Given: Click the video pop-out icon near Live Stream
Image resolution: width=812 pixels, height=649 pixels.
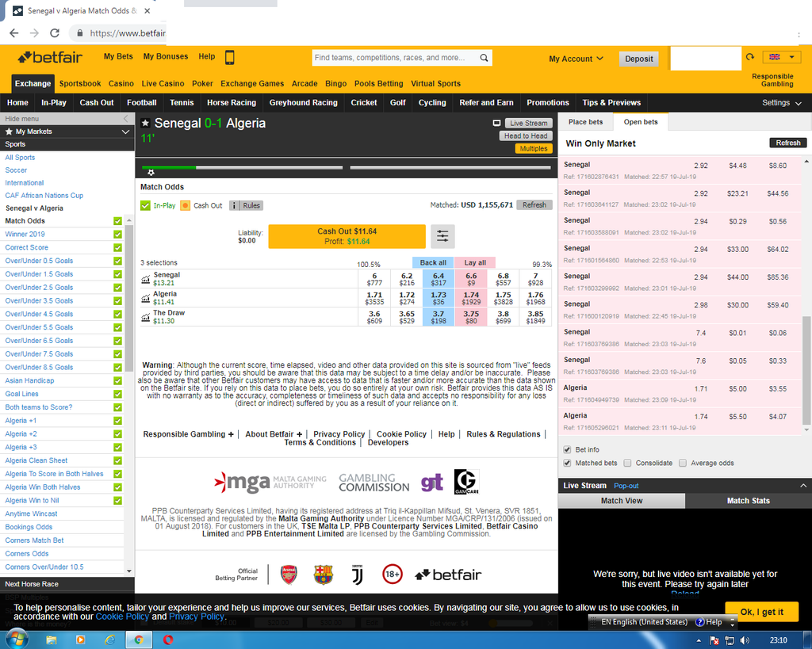Looking at the screenshot, I should [x=496, y=123].
